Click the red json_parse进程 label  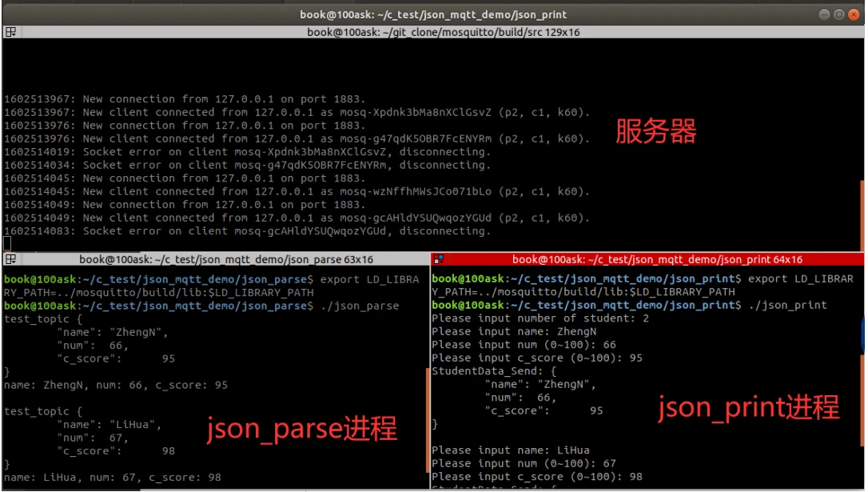click(302, 430)
